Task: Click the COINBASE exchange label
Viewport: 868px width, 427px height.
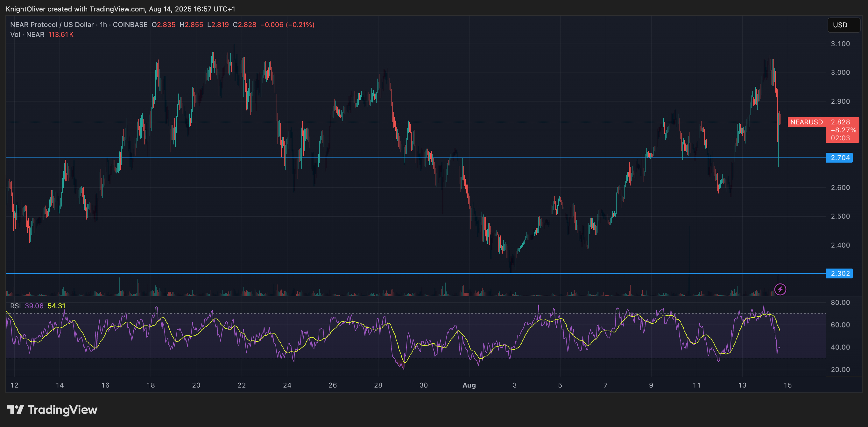Action: pyautogui.click(x=130, y=24)
